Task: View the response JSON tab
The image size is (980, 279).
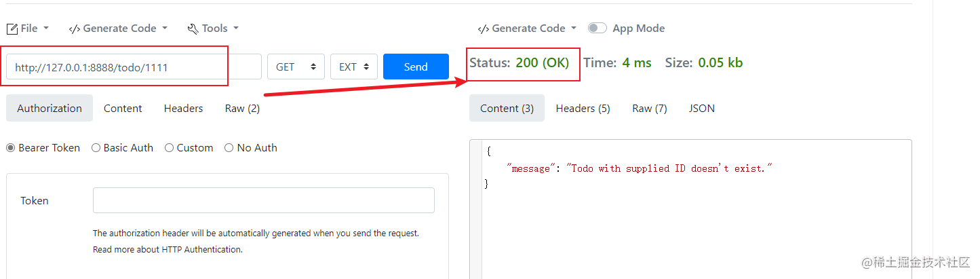Action: 701,109
